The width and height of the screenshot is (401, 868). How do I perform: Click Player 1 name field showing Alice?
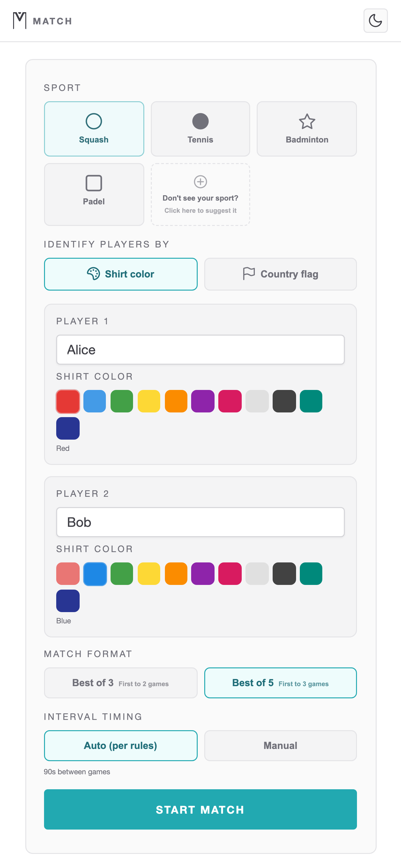[200, 349]
